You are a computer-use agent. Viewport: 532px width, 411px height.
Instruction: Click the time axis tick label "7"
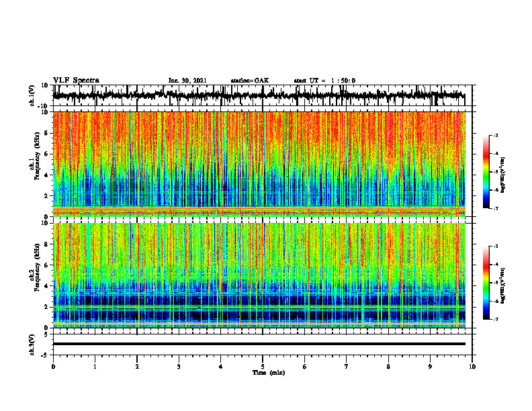point(347,367)
